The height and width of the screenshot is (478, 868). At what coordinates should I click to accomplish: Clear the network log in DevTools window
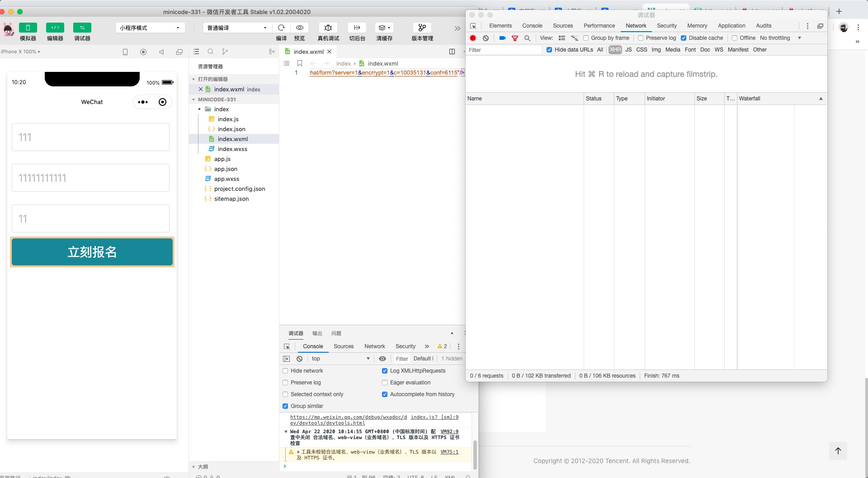[486, 38]
